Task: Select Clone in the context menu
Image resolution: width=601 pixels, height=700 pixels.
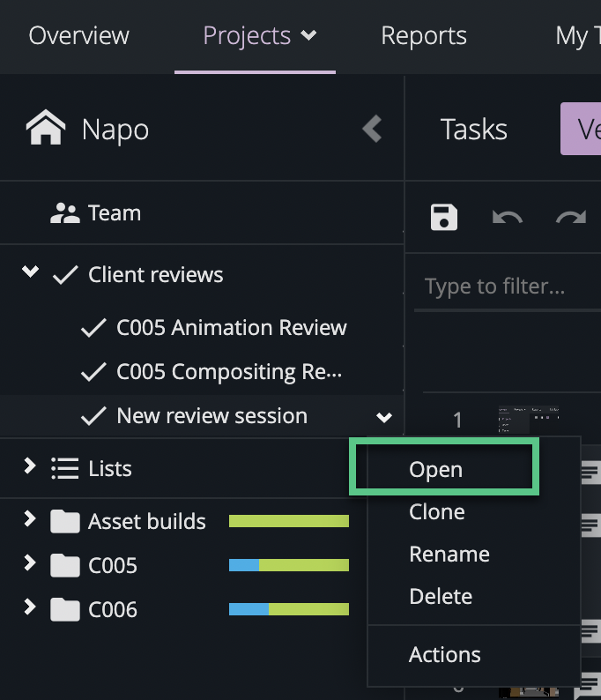Action: (x=437, y=512)
